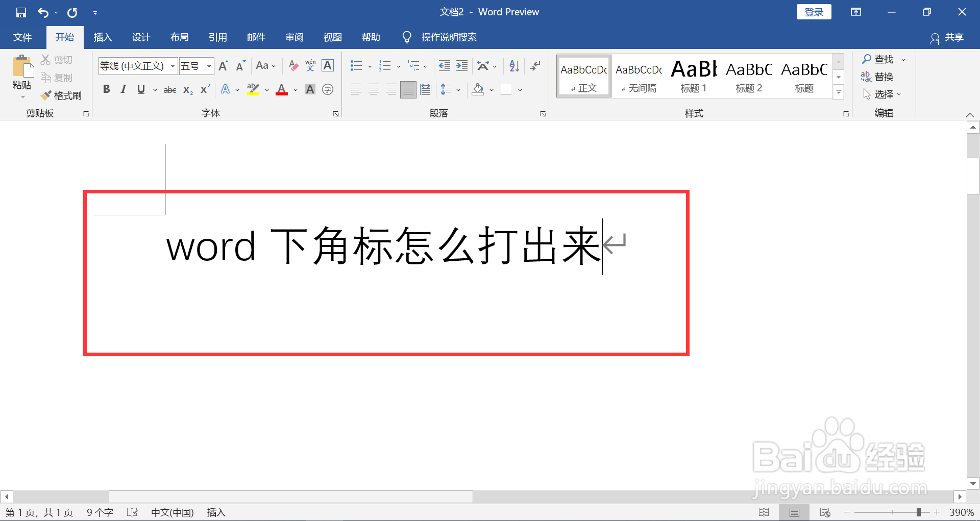Increase paragraph indent
The height and width of the screenshot is (521, 980).
coord(462,66)
